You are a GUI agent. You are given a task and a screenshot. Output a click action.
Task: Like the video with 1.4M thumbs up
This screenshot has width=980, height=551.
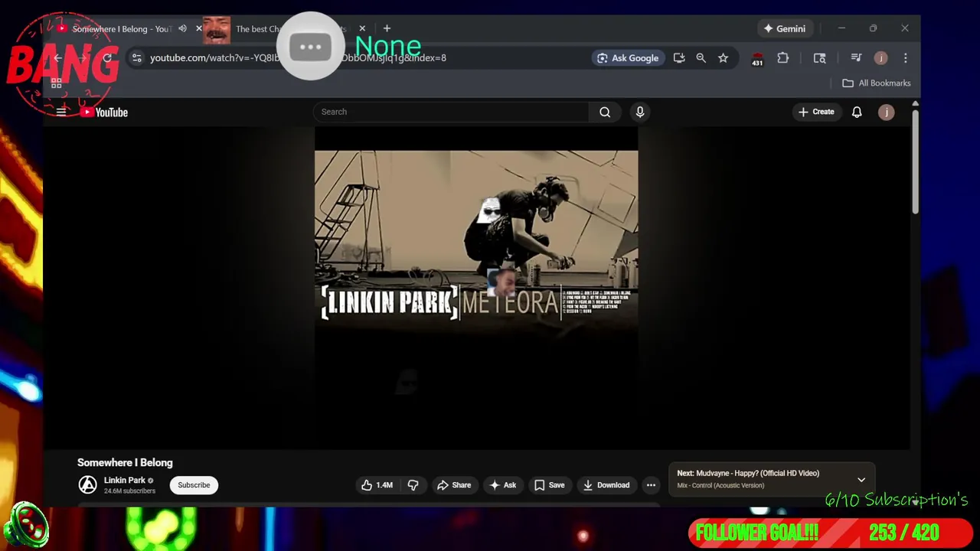[x=377, y=485]
